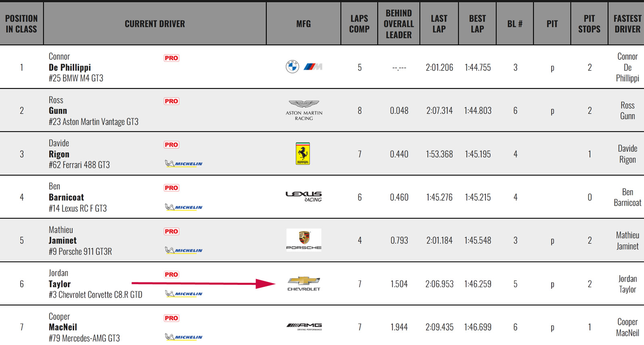Sort by the Best Lap column header

477,24
